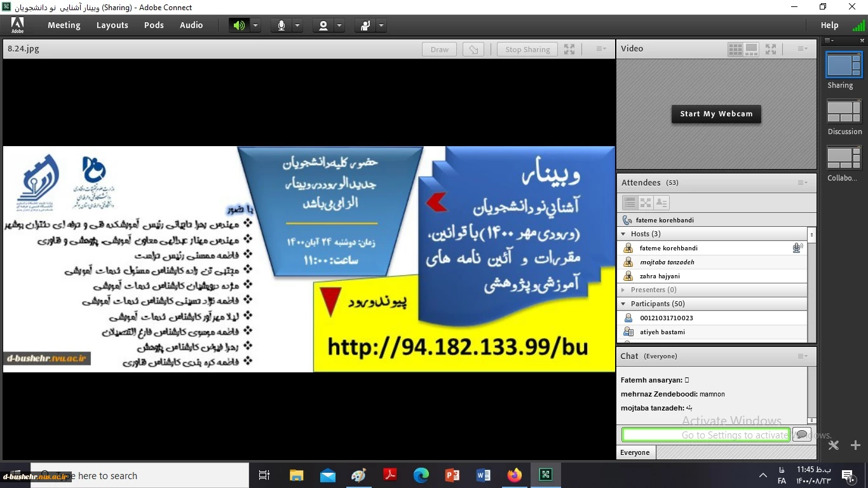
Task: Open the microphone options dropdown arrow
Action: pos(297,25)
